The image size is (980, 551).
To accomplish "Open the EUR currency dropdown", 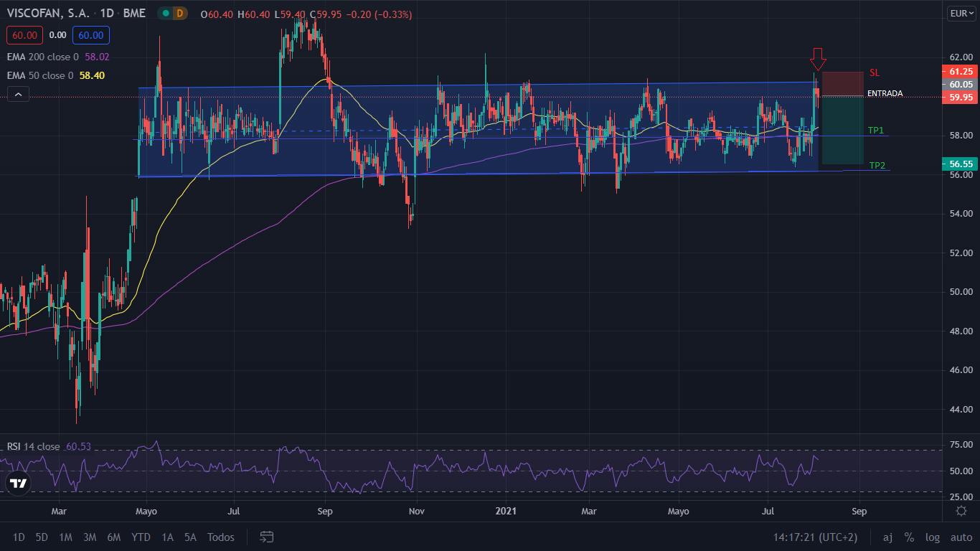I will [960, 13].
